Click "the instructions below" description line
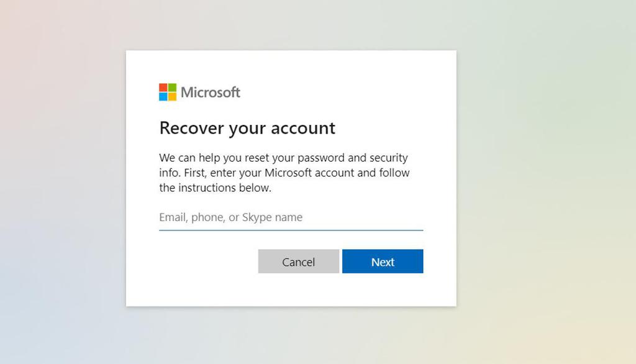This screenshot has width=636, height=364. [x=215, y=188]
